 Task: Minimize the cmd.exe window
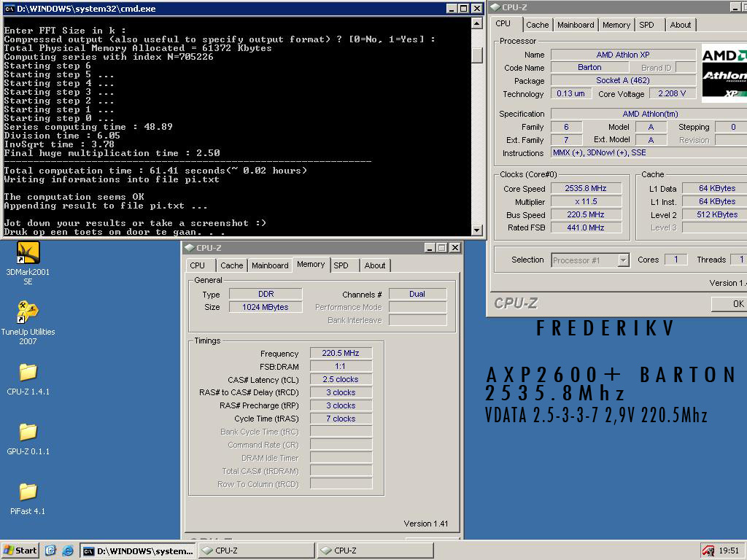pyautogui.click(x=452, y=9)
